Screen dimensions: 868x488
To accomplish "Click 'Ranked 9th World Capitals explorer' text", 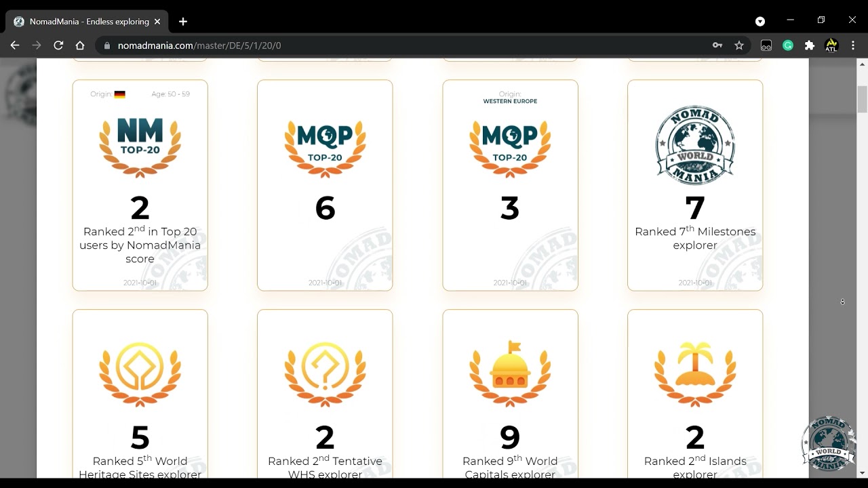I will (510, 467).
